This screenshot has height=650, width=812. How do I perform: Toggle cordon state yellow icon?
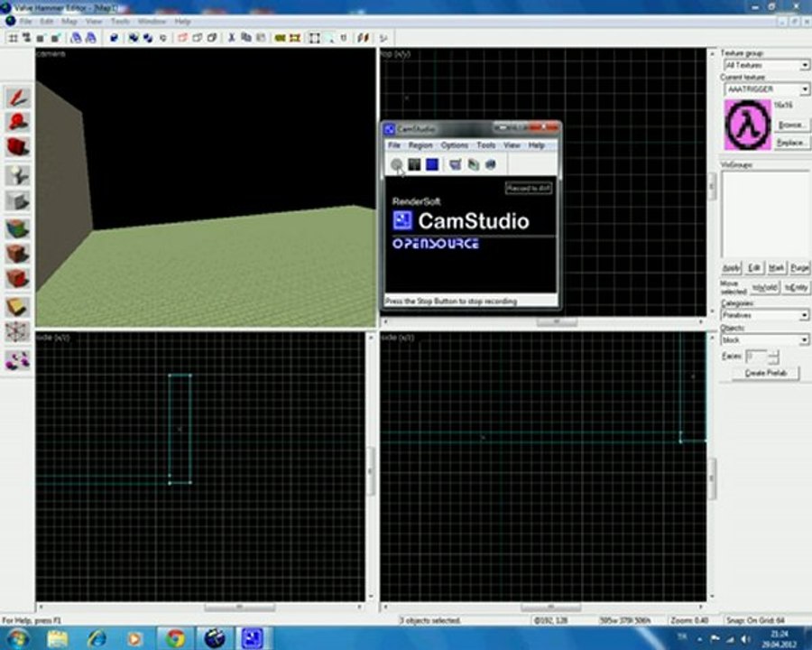click(x=281, y=38)
